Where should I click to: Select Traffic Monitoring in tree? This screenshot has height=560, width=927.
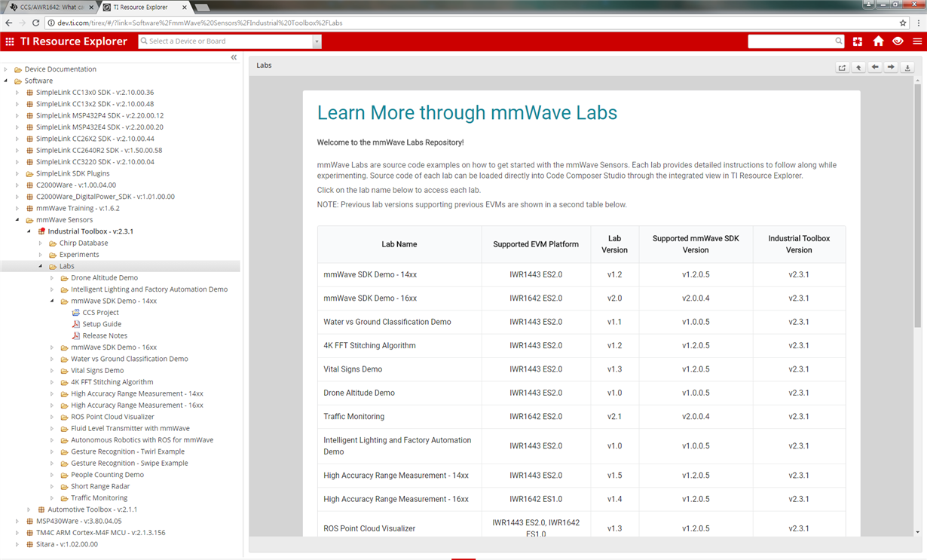point(99,498)
